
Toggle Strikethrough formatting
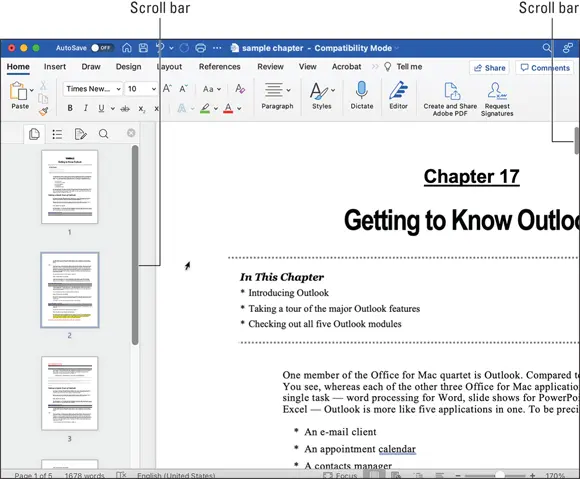coord(125,108)
